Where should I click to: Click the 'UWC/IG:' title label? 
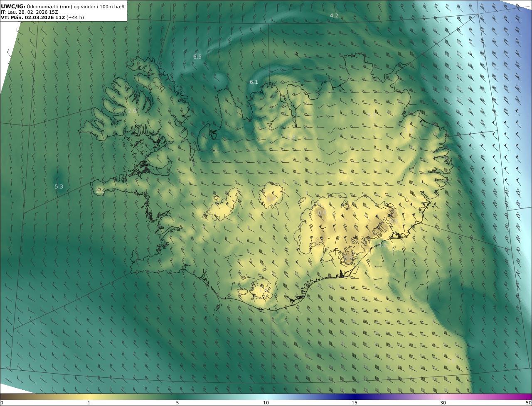point(13,7)
